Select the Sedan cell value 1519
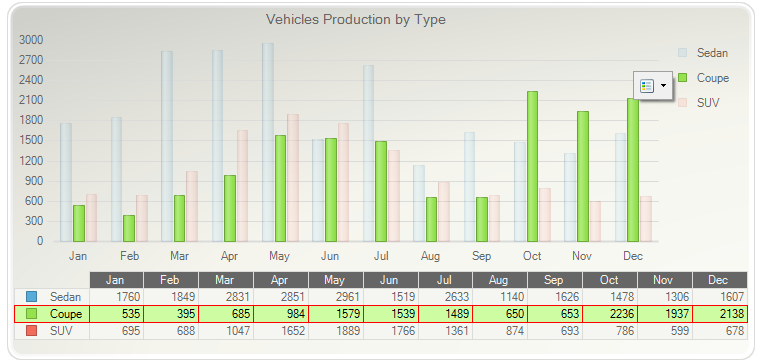 [x=391, y=297]
